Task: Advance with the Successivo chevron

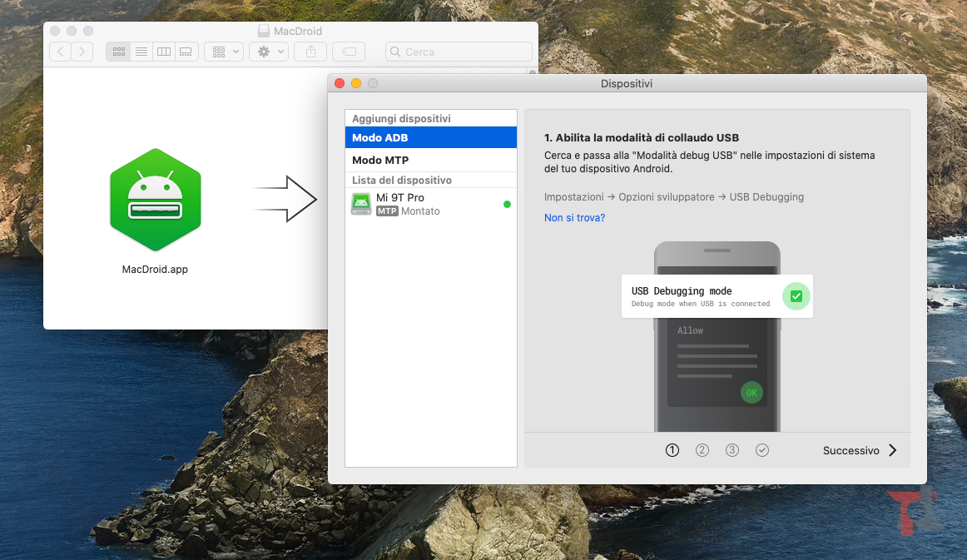Action: (892, 449)
